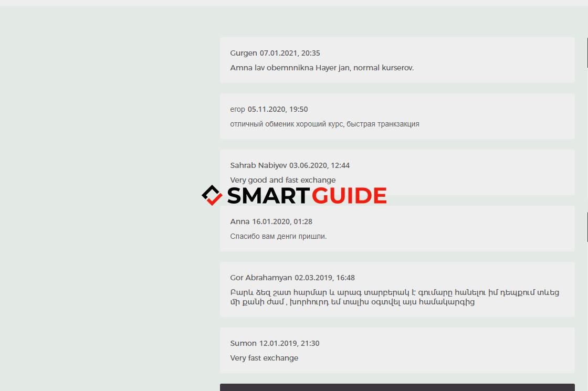Viewport: 588px width, 391px height.
Task: Click date 03.06.2020, 12:44
Action: tap(320, 165)
